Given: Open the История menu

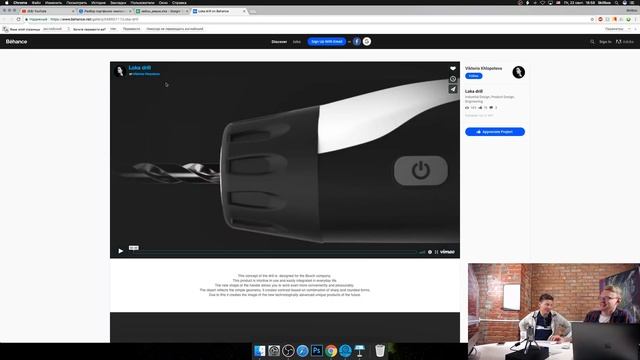Looking at the screenshot, I should tap(98, 2).
